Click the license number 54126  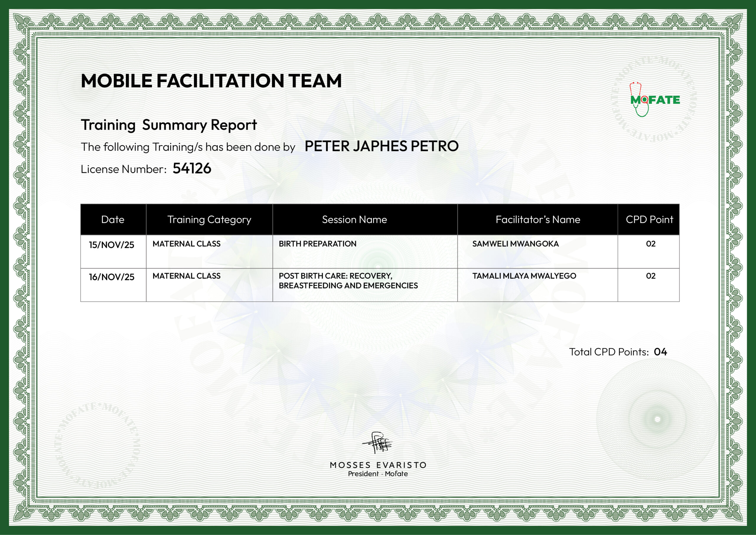(192, 168)
